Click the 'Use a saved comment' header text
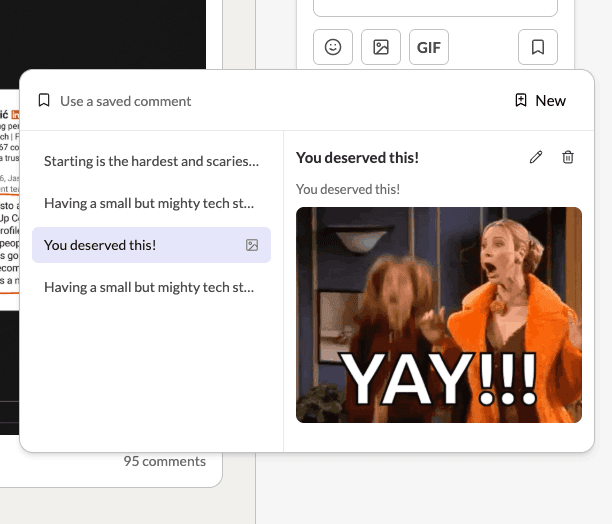 pyautogui.click(x=126, y=101)
